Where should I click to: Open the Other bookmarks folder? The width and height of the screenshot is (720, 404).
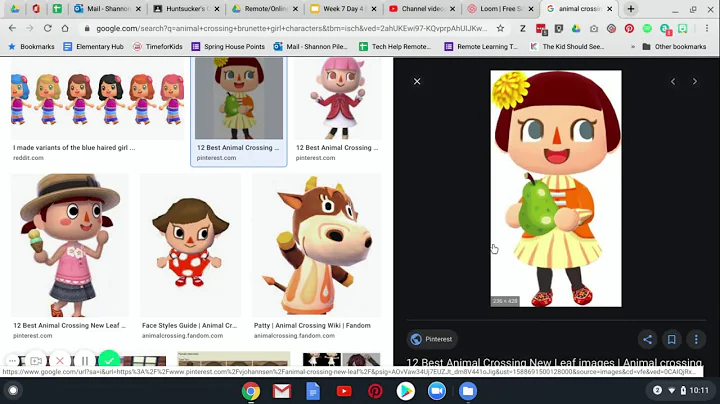(674, 46)
